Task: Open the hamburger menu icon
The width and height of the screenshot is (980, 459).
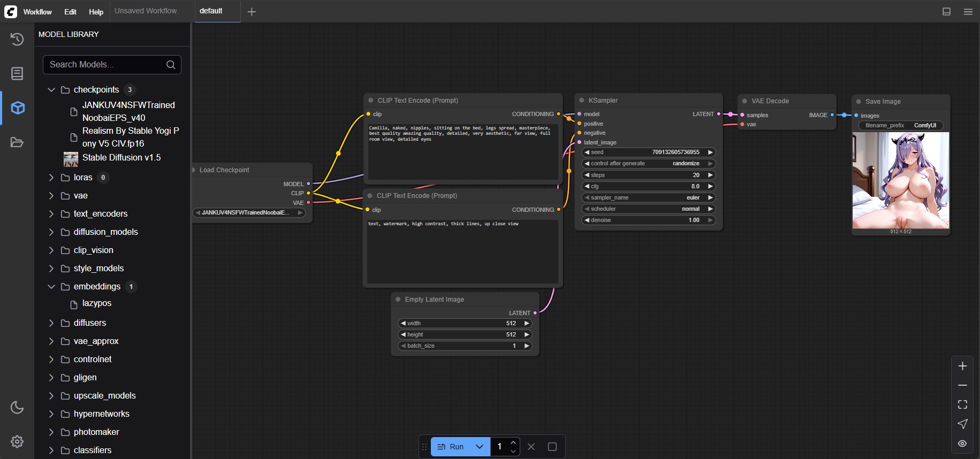Action: pyautogui.click(x=968, y=11)
